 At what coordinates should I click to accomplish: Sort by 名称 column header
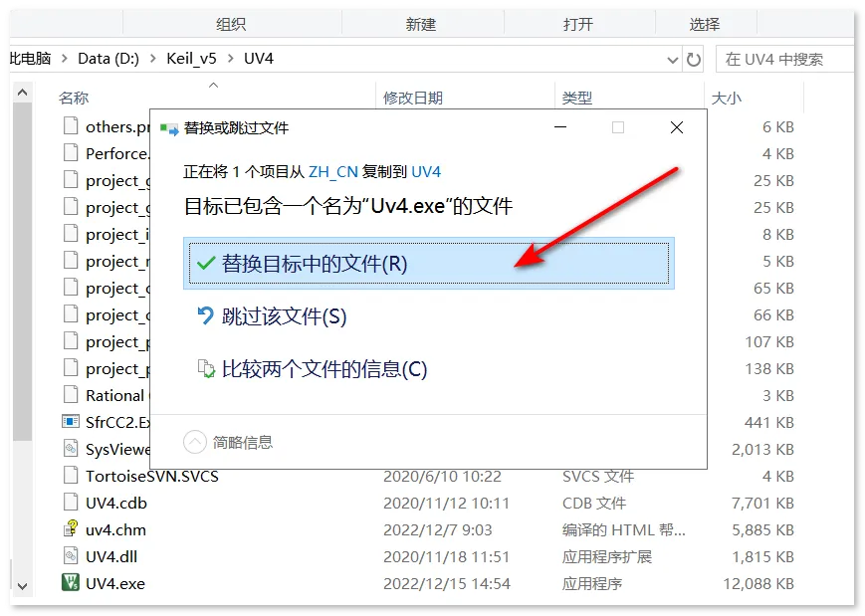point(74,99)
